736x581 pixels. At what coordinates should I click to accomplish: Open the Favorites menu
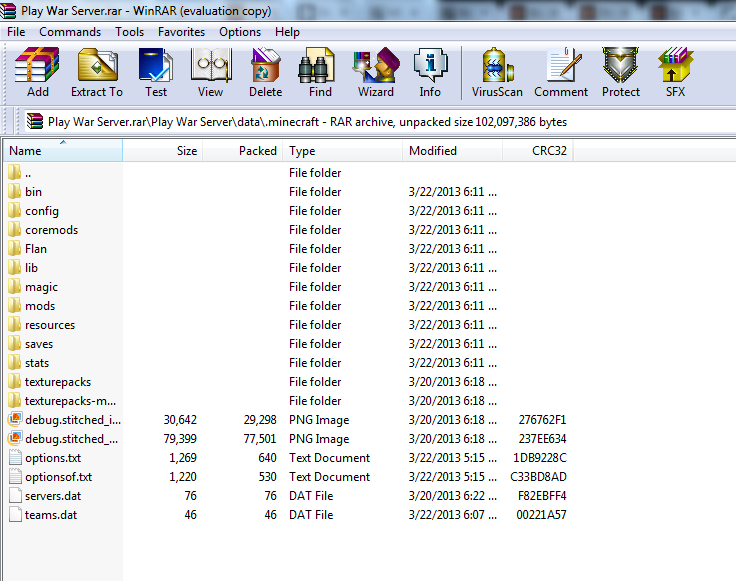[x=181, y=32]
